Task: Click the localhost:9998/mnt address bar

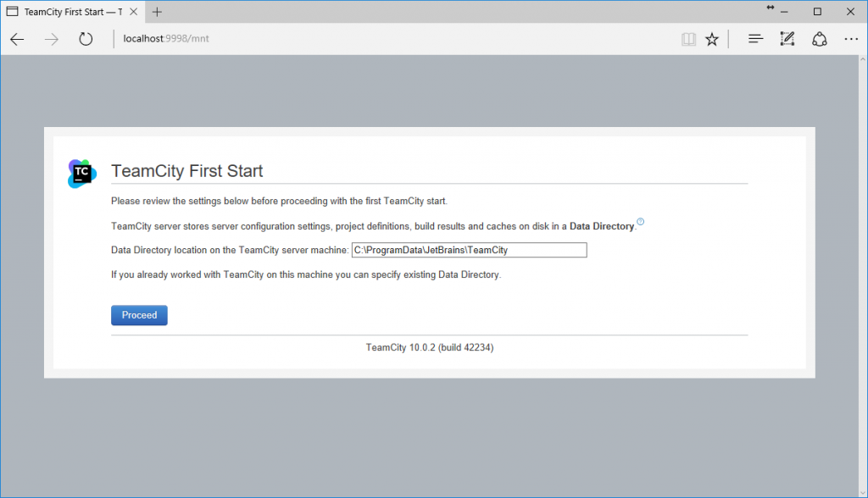Action: [166, 39]
